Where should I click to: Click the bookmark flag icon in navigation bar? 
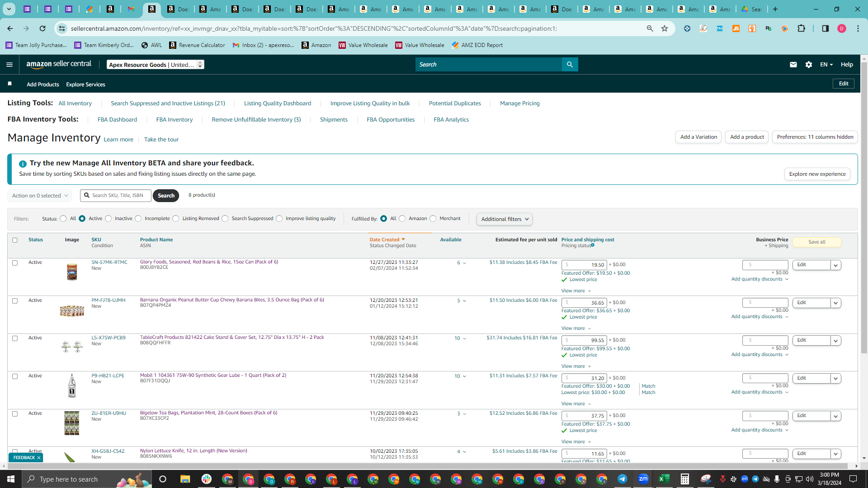(x=10, y=84)
